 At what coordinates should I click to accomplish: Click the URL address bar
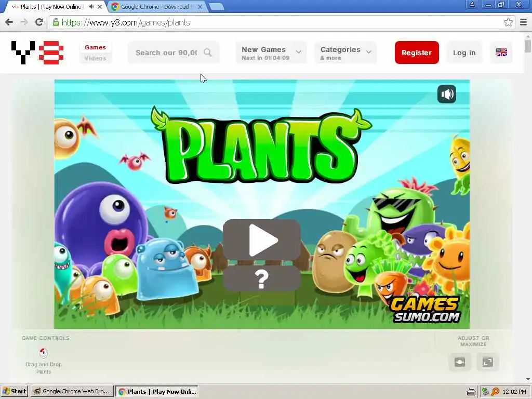(x=278, y=22)
